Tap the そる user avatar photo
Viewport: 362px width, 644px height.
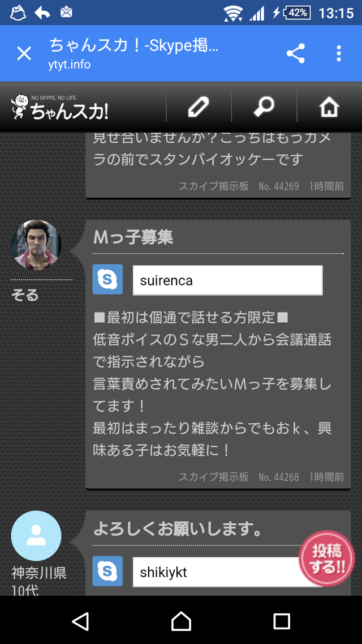[x=36, y=245]
